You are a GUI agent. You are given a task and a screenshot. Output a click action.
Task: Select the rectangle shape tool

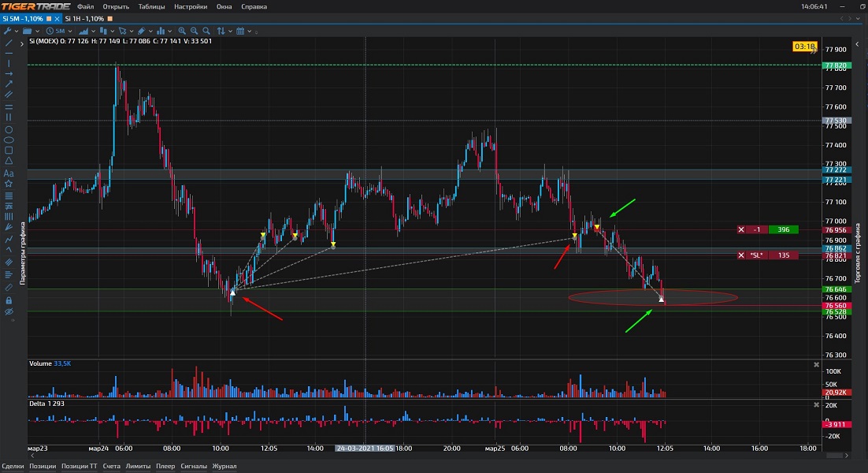click(9, 150)
